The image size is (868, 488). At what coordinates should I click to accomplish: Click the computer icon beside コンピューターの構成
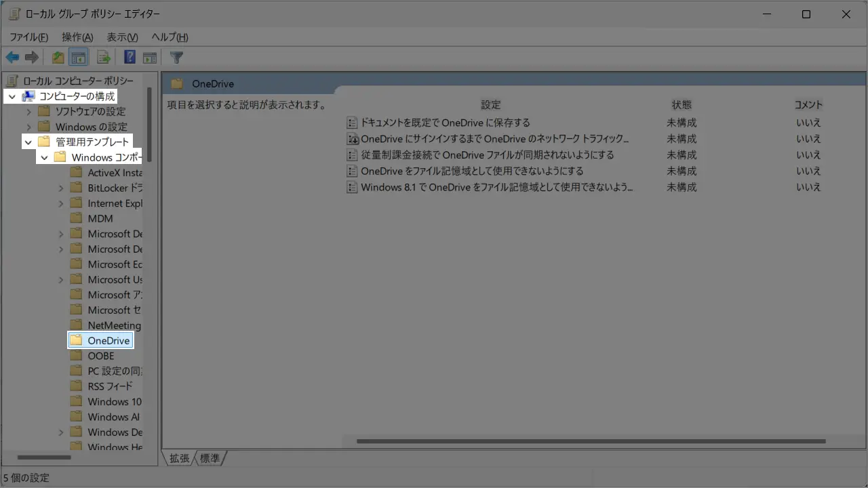(28, 96)
